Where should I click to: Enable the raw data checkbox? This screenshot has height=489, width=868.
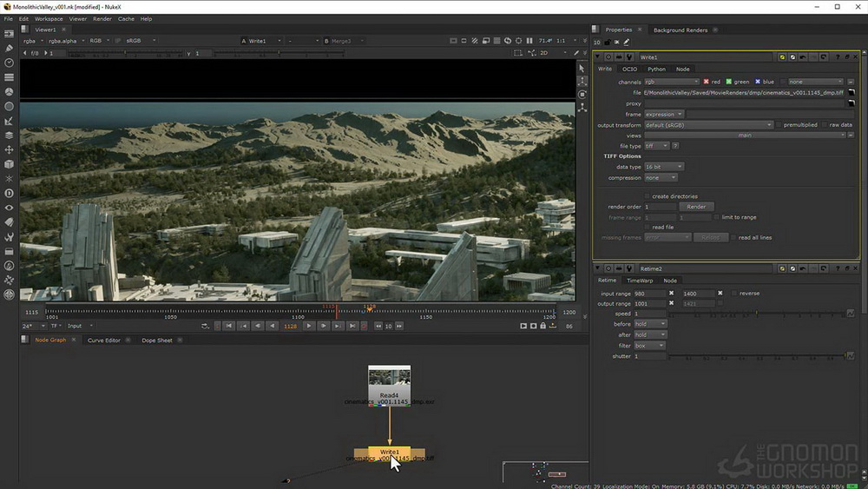(825, 125)
